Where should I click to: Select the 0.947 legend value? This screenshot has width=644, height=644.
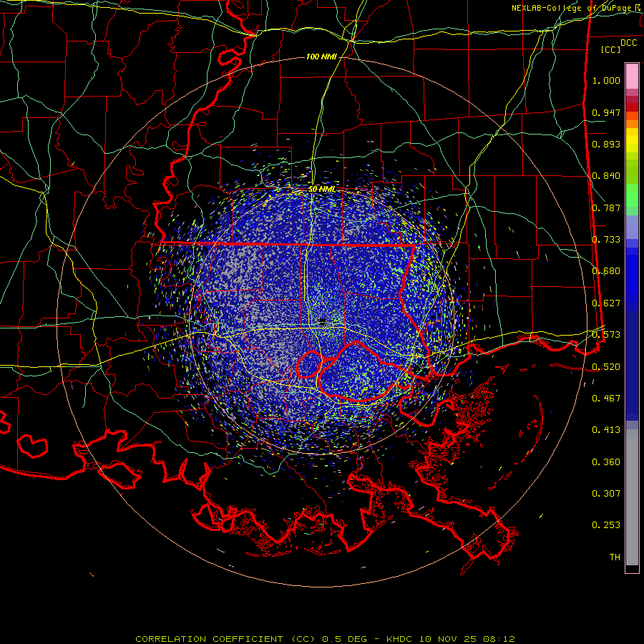click(x=606, y=112)
